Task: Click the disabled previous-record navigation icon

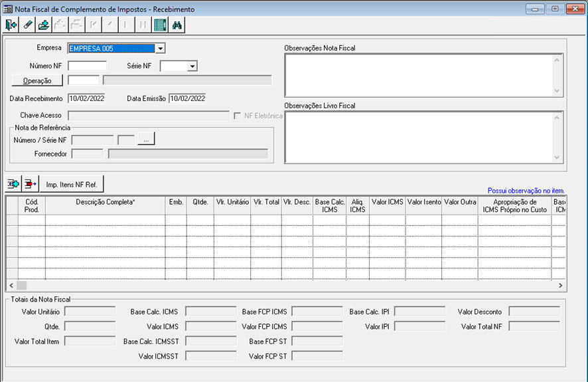Action: click(110, 25)
